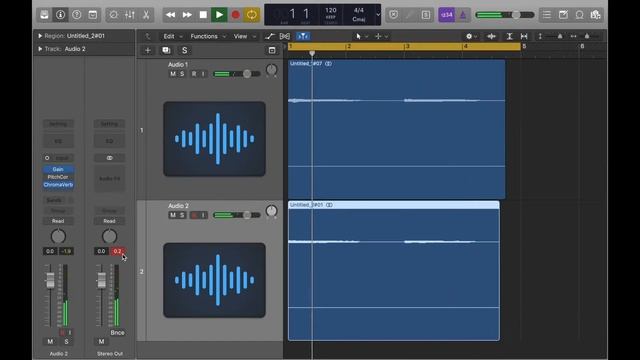The image size is (640, 360).
Task: Toggle the global track Solo S button
Action: tap(184, 50)
